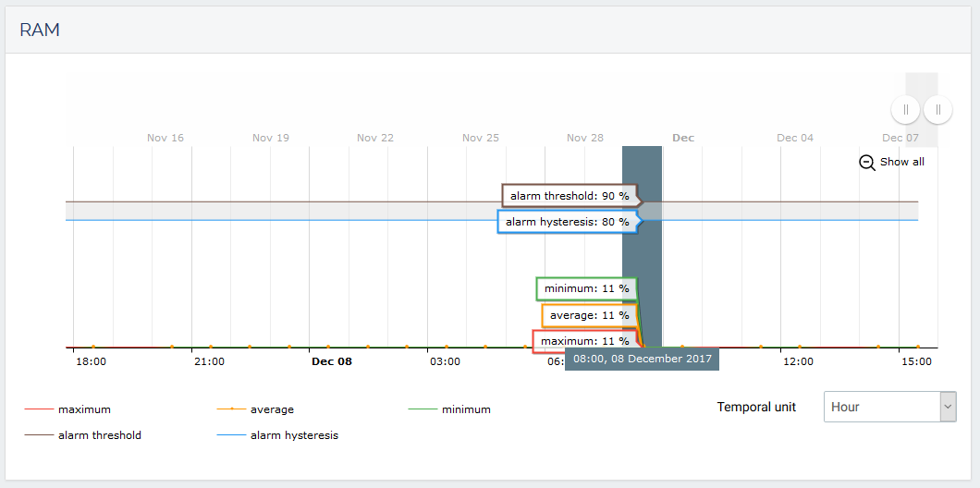Click the 'Dec 08' label on time axis
This screenshot has height=488, width=980.
point(331,361)
